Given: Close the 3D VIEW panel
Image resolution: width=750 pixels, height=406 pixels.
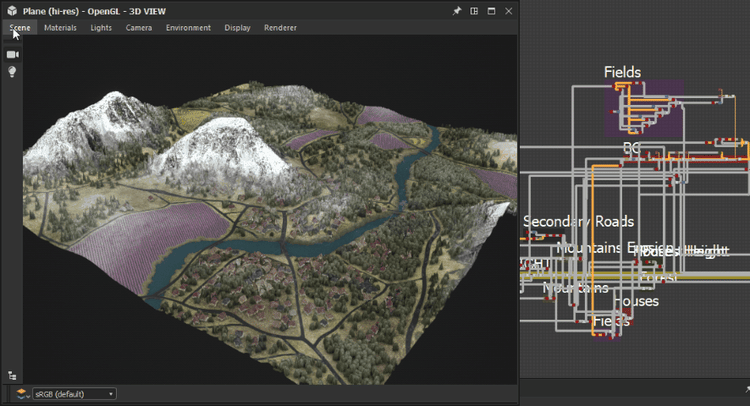Looking at the screenshot, I should (508, 11).
